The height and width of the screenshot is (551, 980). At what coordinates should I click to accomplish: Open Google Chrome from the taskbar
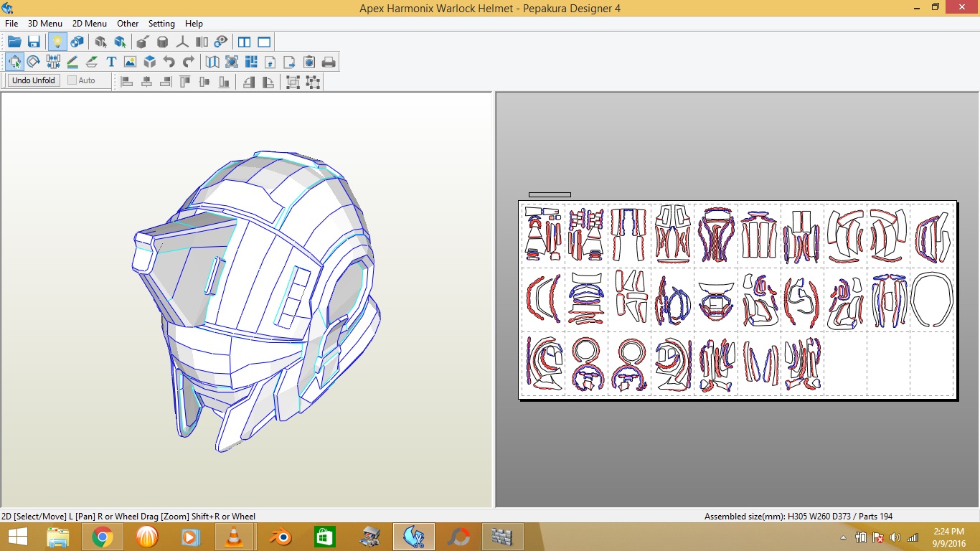[x=103, y=537]
